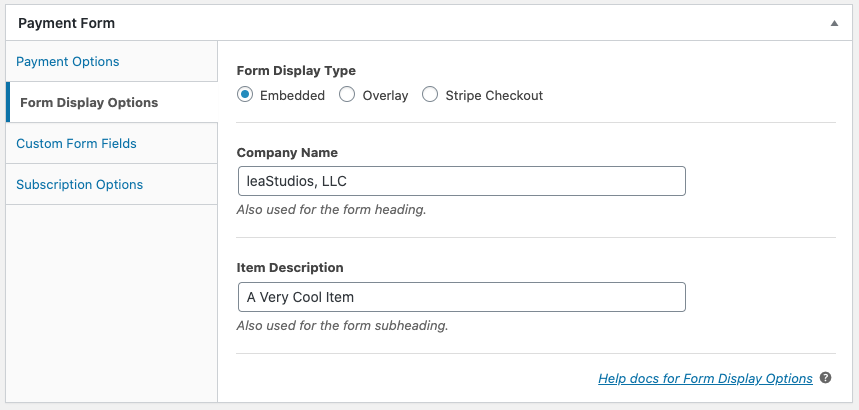The height and width of the screenshot is (410, 859).
Task: Click into the Item Description field
Action: point(462,297)
